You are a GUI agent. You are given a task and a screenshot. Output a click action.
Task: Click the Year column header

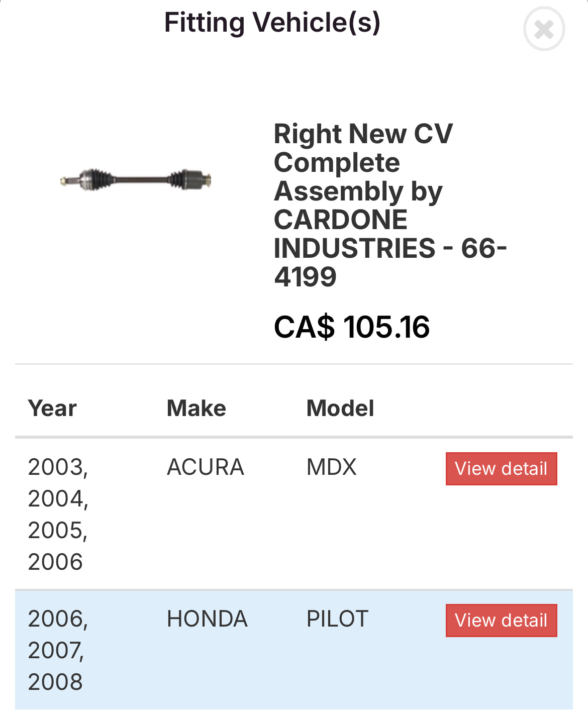52,408
